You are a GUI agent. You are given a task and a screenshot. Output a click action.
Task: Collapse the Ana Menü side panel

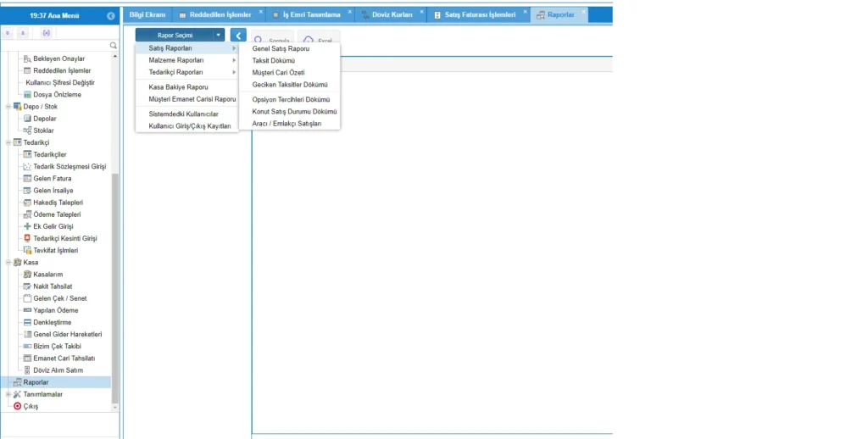[111, 15]
